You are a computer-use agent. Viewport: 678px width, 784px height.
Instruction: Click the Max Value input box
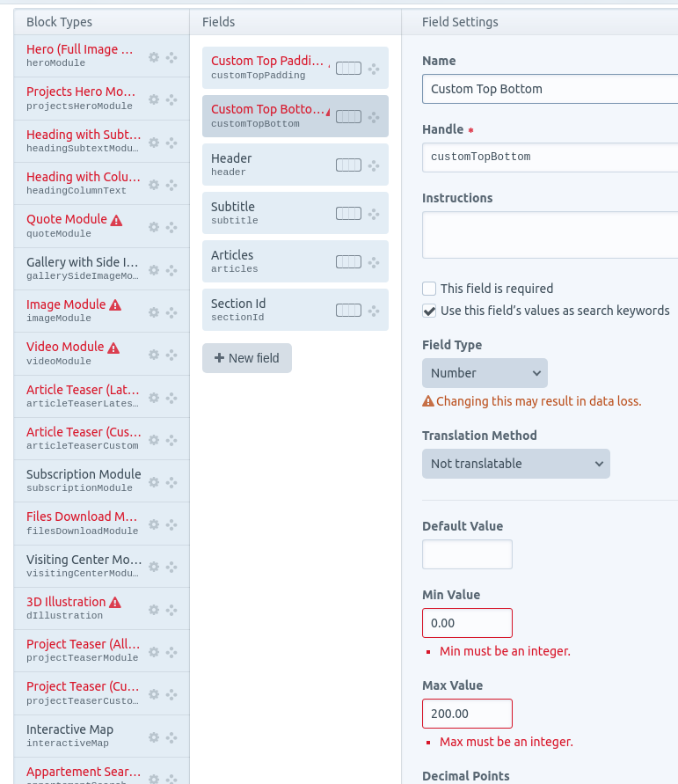[467, 713]
